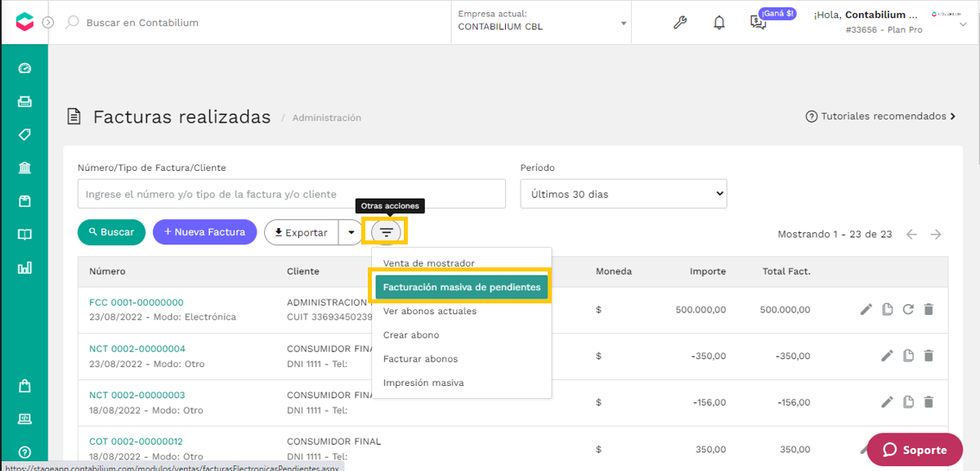
Task: Click the 500.000,00 Importe cell
Action: [701, 309]
